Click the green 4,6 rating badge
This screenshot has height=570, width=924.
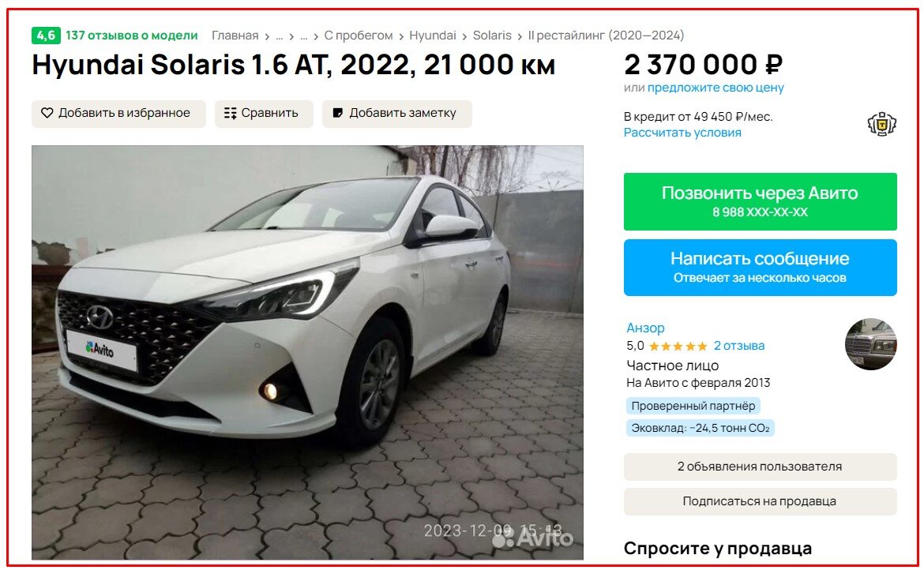click(46, 36)
